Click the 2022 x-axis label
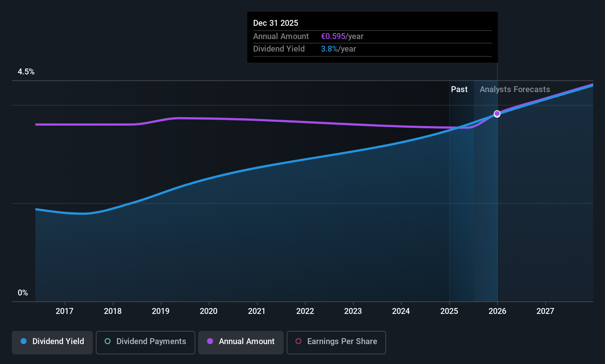Image resolution: width=605 pixels, height=364 pixels. tap(305, 311)
